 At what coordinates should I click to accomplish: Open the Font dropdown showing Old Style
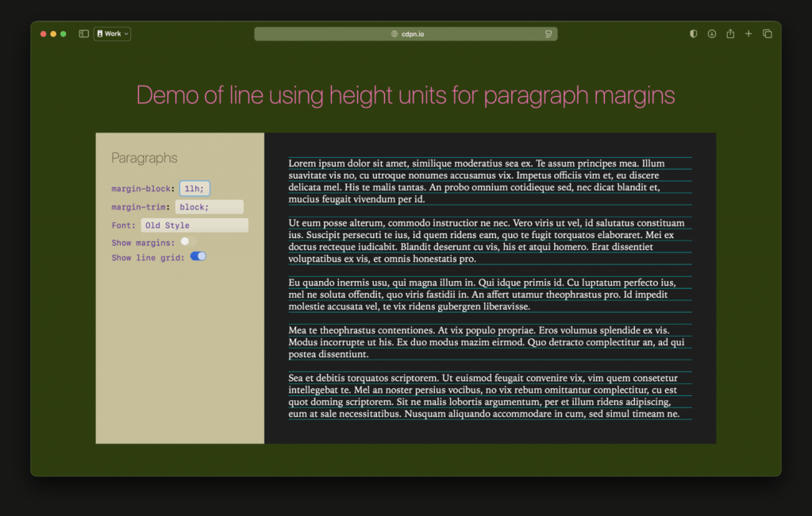194,225
